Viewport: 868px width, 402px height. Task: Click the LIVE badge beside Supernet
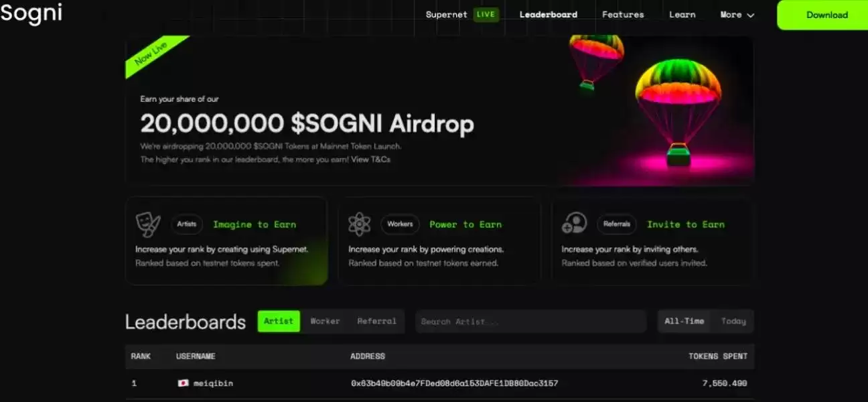point(486,15)
